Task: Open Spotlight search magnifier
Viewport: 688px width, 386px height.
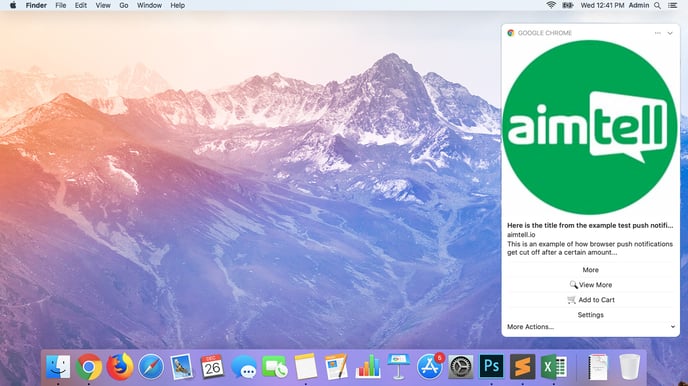Action: tap(657, 5)
